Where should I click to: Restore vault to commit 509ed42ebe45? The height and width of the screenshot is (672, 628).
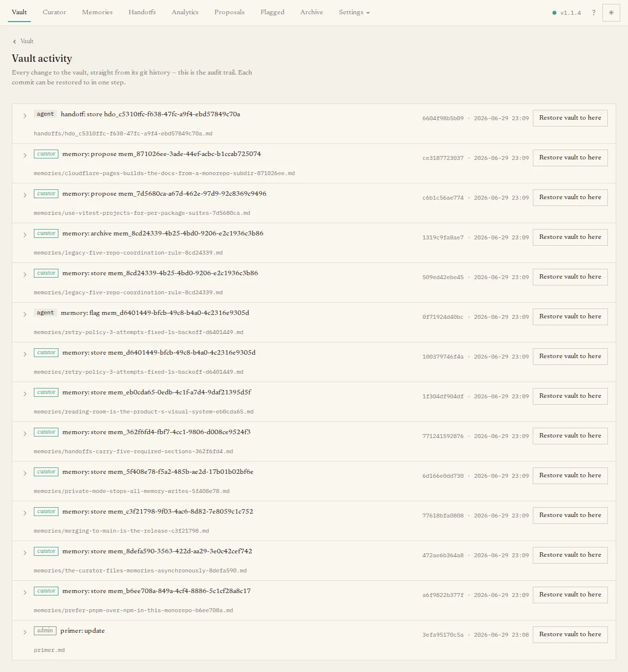pos(570,277)
